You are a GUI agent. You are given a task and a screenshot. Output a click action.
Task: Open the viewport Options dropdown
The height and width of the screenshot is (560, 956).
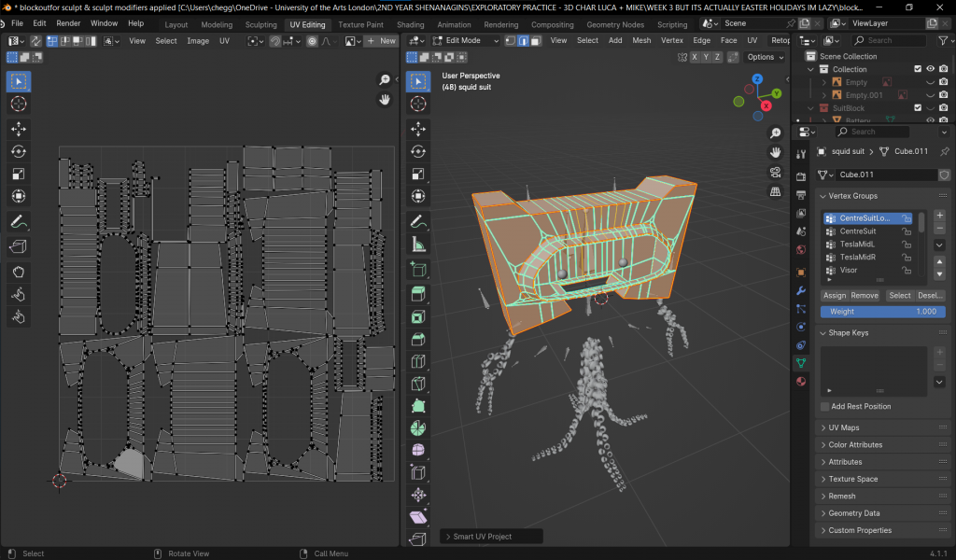[x=766, y=57]
